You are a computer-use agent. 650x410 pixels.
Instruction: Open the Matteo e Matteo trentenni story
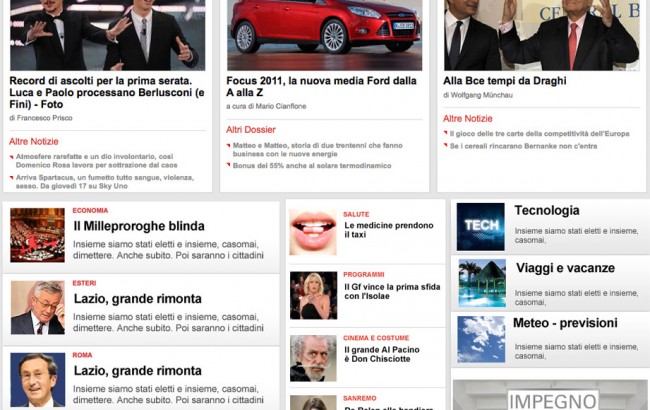pos(318,150)
